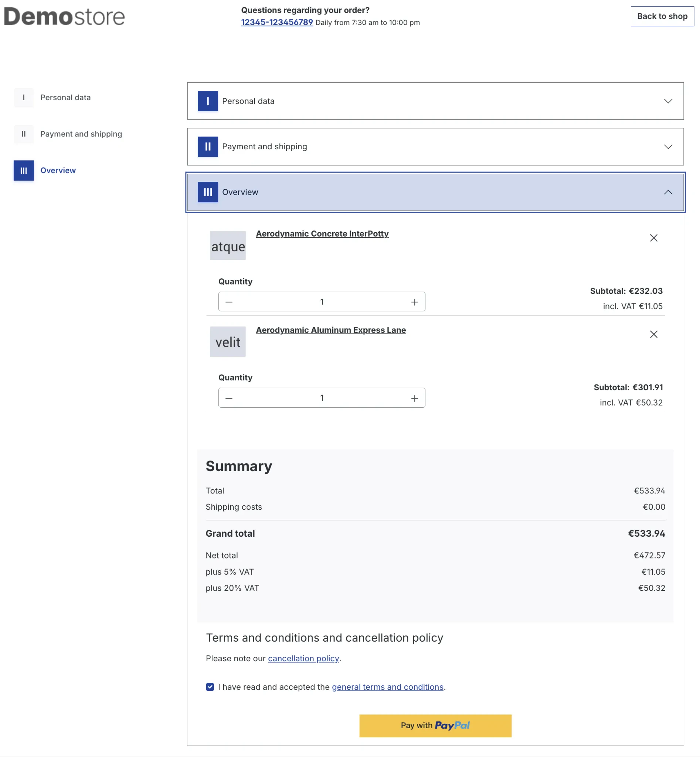This screenshot has width=700, height=757.
Task: Remove Aerodynamic Aluminum Express Lane item
Action: 653,334
